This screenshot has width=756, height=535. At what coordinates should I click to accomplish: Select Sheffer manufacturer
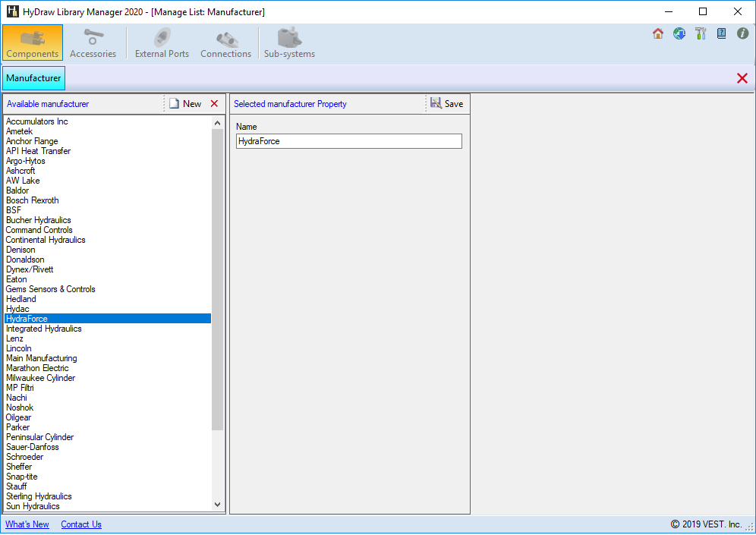[108, 467]
